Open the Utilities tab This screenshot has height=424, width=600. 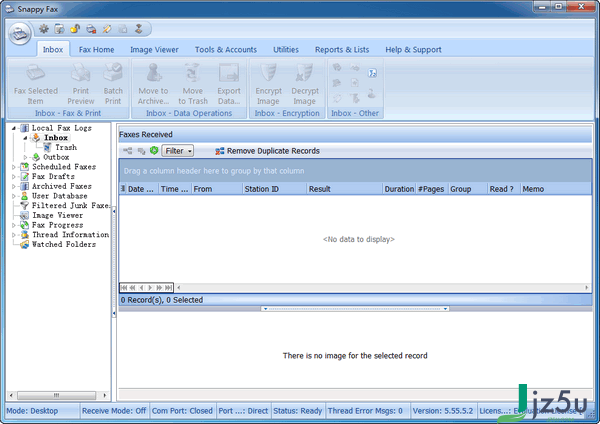coord(286,49)
